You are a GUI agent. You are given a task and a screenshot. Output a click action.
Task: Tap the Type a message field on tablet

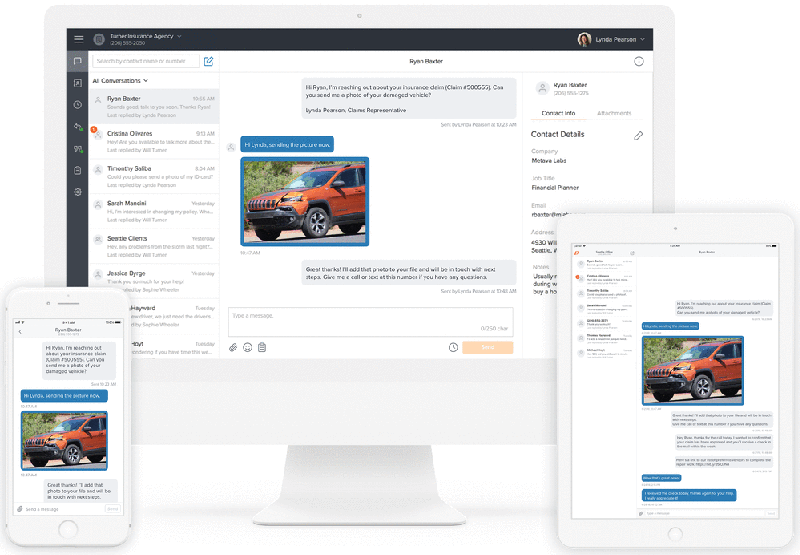tap(705, 514)
